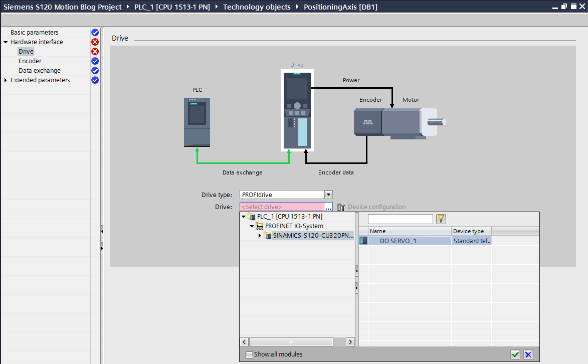
Task: Click the PROFINET IO-System network icon
Action: pos(260,226)
